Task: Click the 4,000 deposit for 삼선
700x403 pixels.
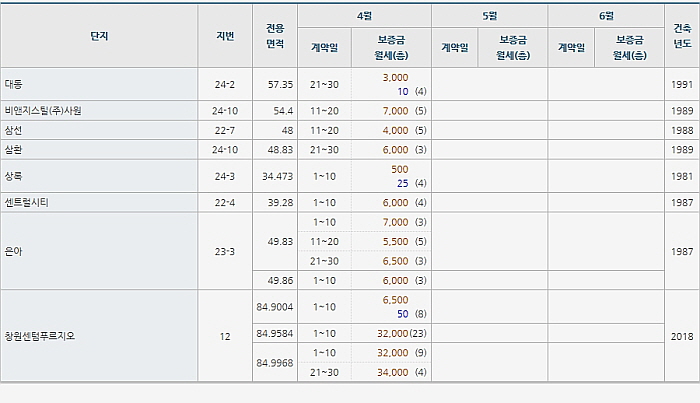Action: click(396, 130)
